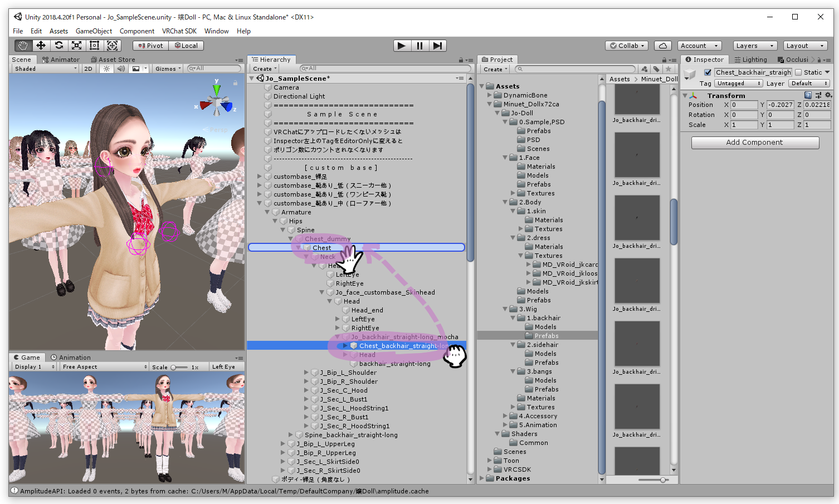
Task: Select the Move tool
Action: point(41,46)
